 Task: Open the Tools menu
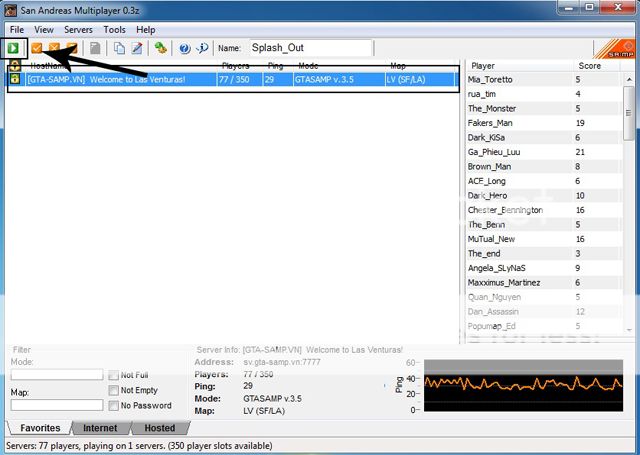(114, 30)
